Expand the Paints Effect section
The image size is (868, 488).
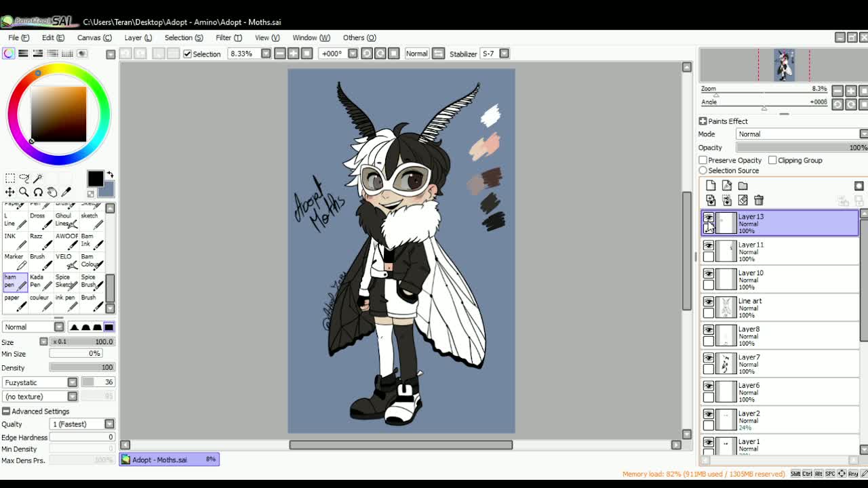click(x=703, y=121)
